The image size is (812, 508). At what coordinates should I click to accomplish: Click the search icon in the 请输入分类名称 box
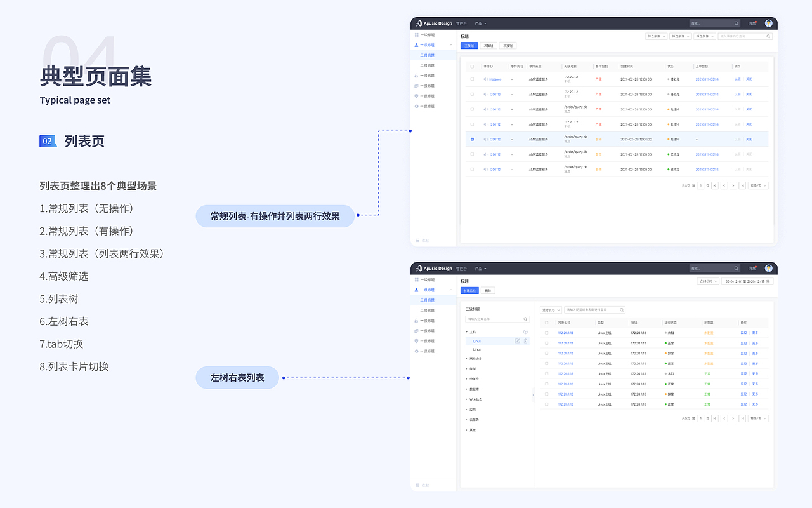coord(525,319)
